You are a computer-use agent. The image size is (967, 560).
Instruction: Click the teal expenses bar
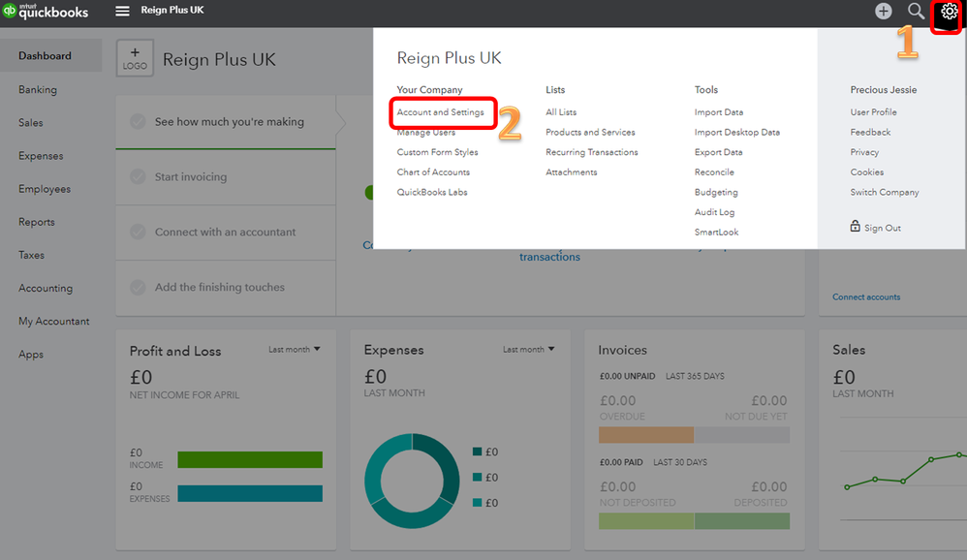pos(250,493)
